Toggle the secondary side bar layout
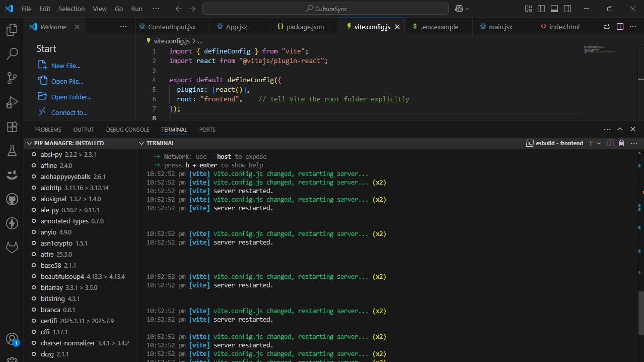Image resolution: width=644 pixels, height=362 pixels. pyautogui.click(x=567, y=9)
